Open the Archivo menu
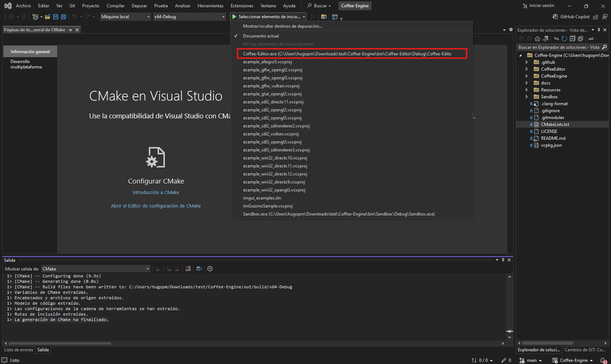 point(23,6)
